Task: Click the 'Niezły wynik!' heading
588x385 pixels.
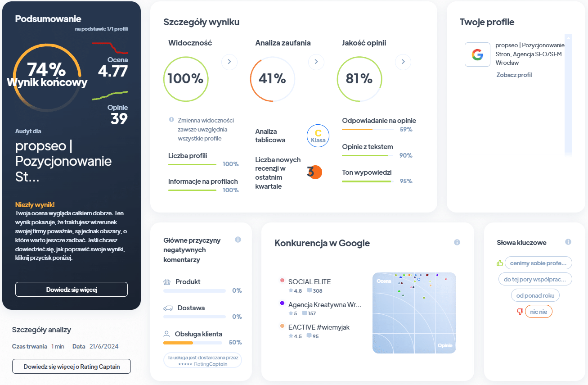Action: 35,204
